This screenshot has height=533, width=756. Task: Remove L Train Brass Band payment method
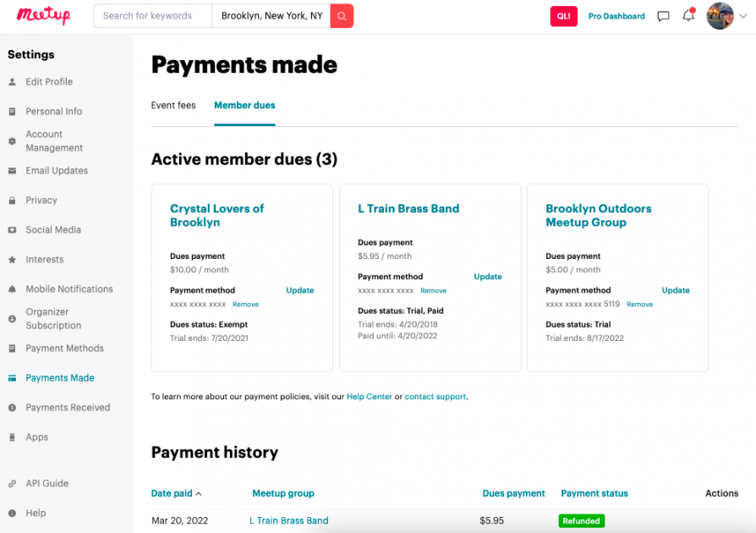pos(434,291)
